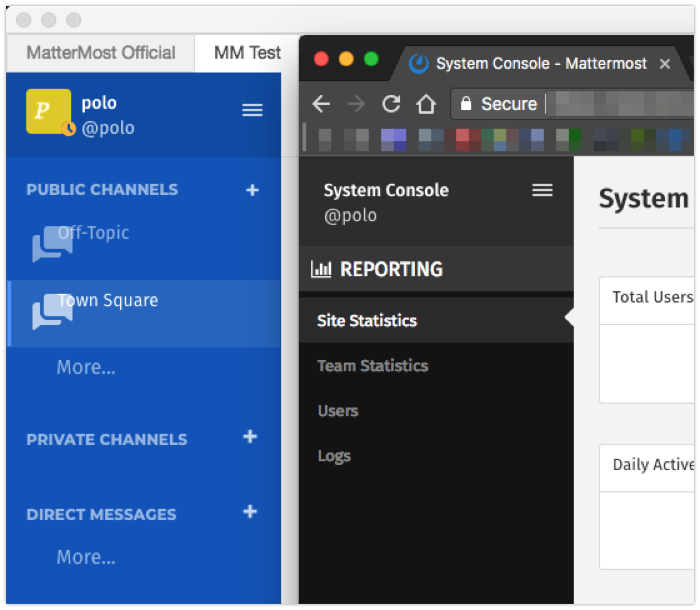Click the System Console sidebar title
Image resolution: width=700 pixels, height=610 pixels.
point(386,190)
